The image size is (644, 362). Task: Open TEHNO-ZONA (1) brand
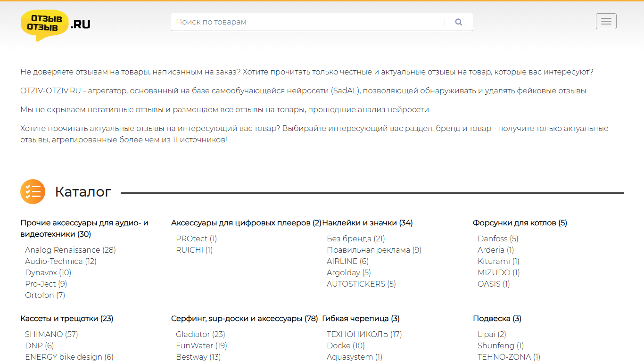pyautogui.click(x=509, y=357)
